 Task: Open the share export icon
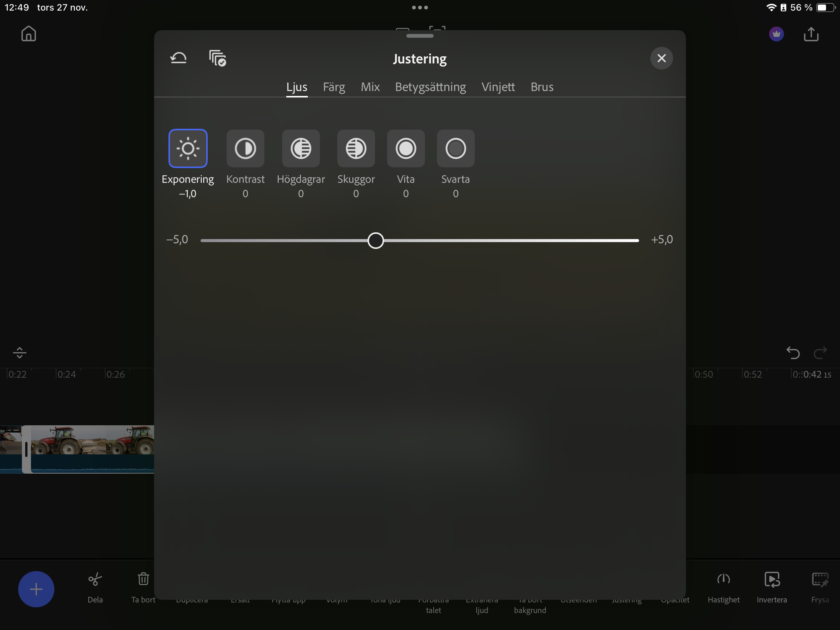811,34
